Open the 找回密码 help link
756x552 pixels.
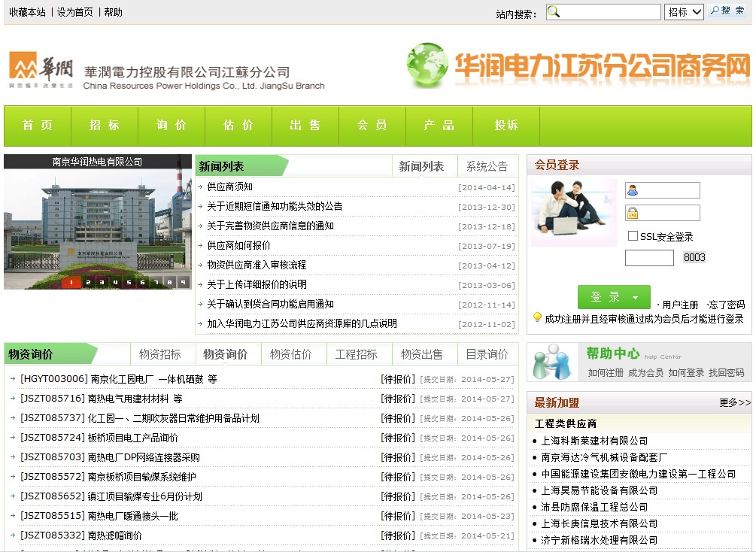726,373
